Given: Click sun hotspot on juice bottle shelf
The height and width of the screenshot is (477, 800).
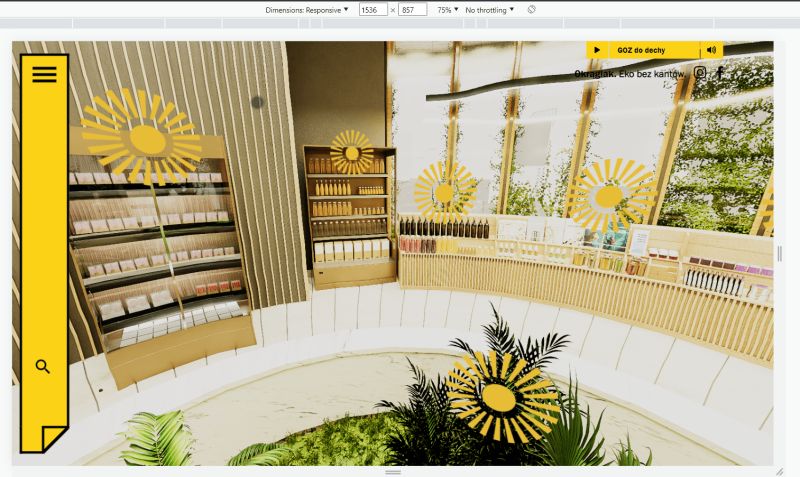Looking at the screenshot, I should pos(352,153).
